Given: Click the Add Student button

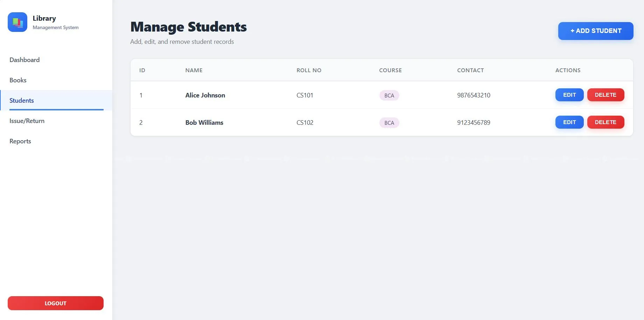Looking at the screenshot, I should pyautogui.click(x=595, y=31).
